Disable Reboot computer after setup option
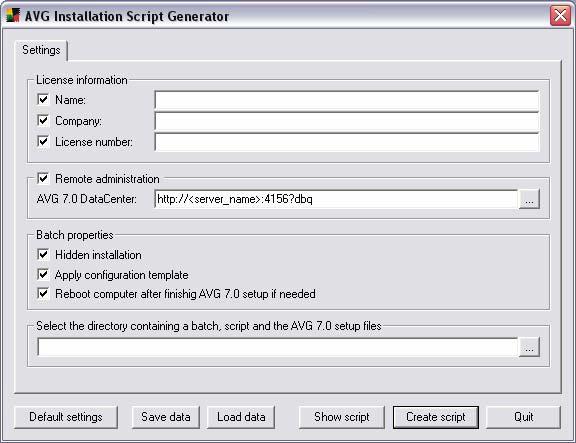The height and width of the screenshot is (443, 576). point(43,293)
